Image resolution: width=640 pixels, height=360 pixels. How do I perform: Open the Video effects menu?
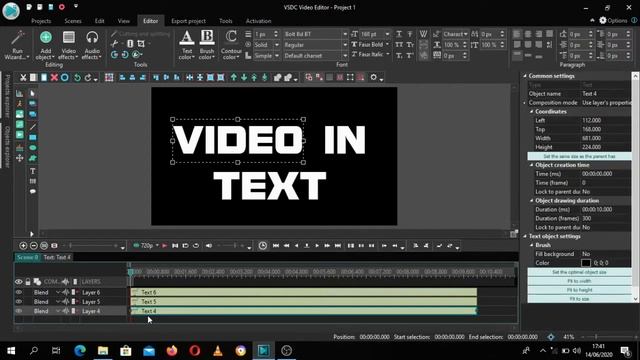click(x=69, y=45)
